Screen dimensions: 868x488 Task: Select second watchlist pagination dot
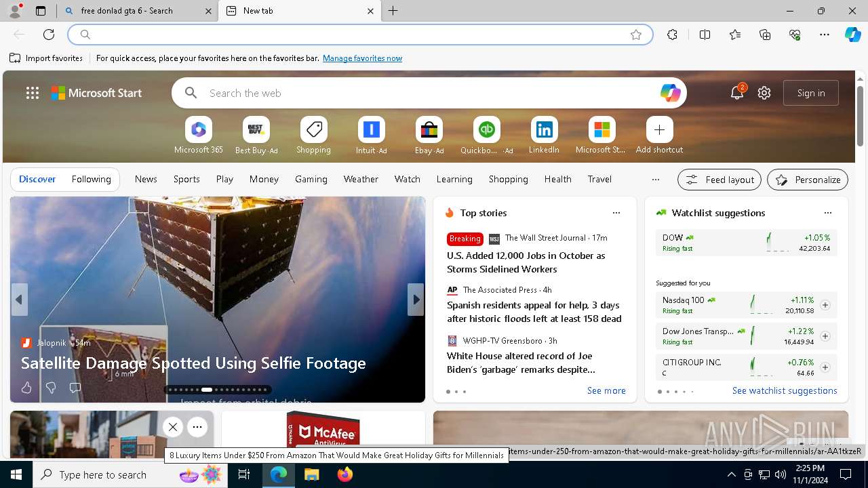(668, 392)
